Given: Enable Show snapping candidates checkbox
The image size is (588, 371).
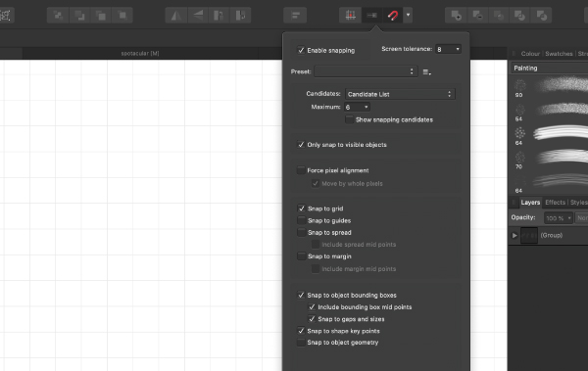Looking at the screenshot, I should (349, 119).
